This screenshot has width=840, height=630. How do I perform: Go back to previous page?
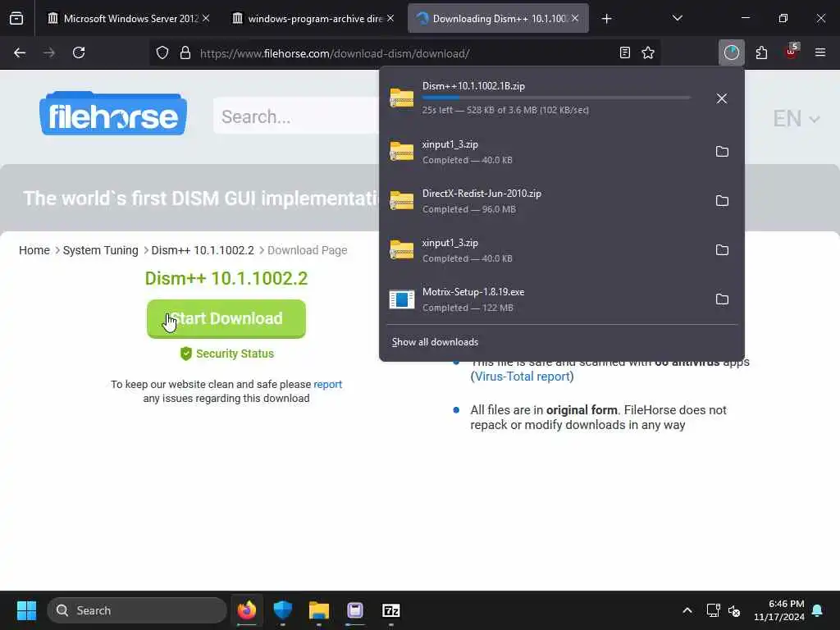pyautogui.click(x=20, y=52)
